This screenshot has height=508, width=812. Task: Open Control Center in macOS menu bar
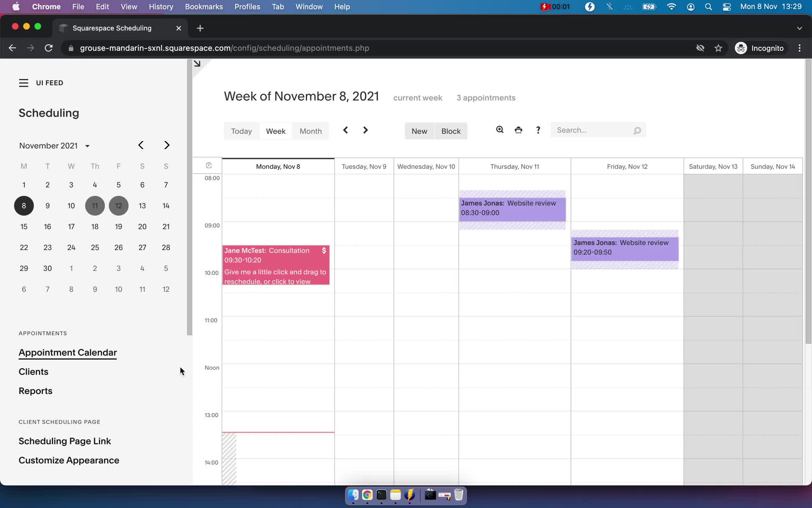727,7
